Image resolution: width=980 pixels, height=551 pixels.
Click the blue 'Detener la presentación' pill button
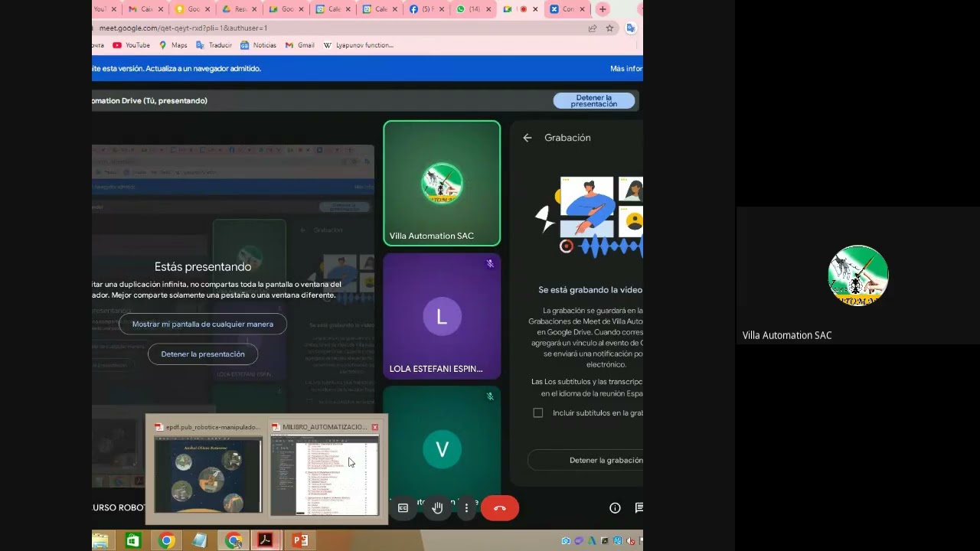click(x=594, y=101)
